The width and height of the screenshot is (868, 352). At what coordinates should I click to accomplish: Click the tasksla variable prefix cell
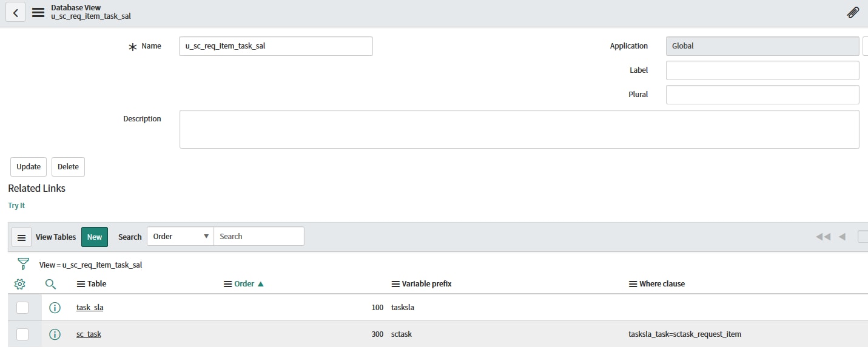pos(403,308)
